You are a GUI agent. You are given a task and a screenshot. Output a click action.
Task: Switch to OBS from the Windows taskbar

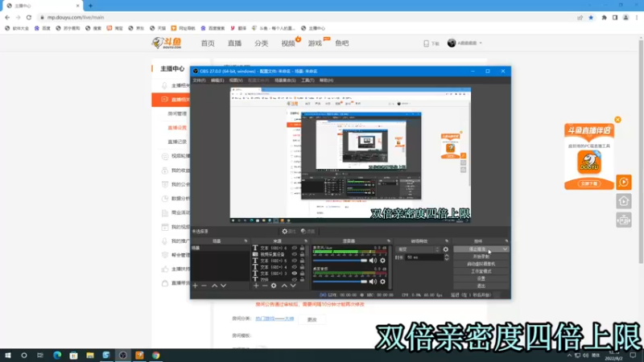(123, 356)
